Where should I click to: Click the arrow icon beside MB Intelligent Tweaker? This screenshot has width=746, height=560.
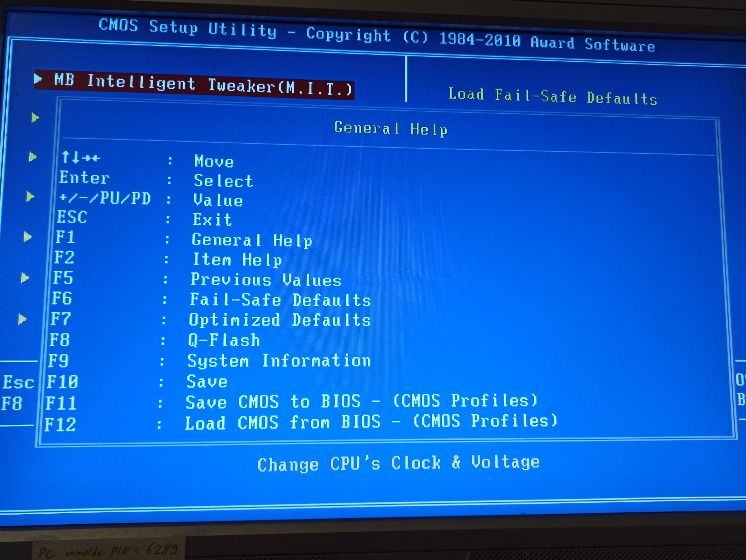[38, 79]
